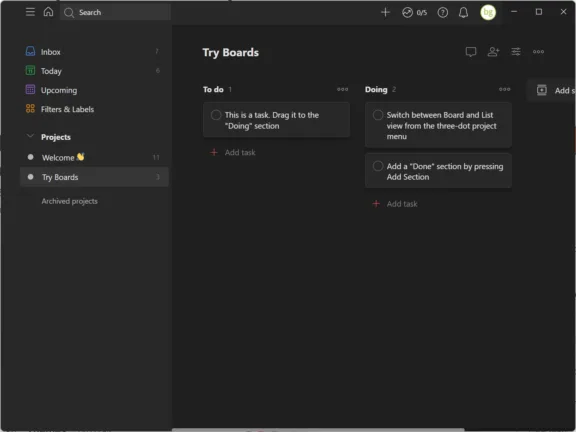Click the Try Boards project title
Image resolution: width=576 pixels, height=432 pixels.
click(230, 53)
